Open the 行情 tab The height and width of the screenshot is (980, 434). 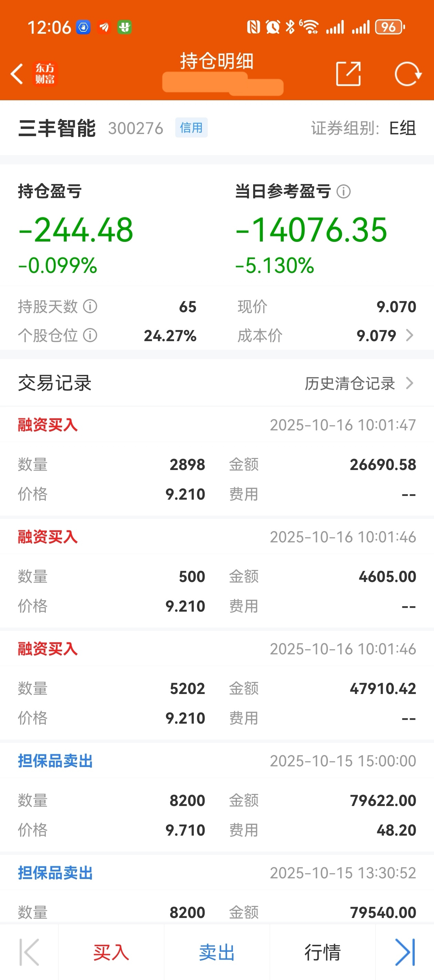322,952
